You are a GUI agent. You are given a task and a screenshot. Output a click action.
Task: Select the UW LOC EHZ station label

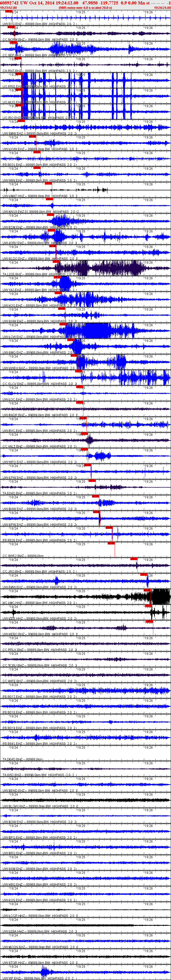click(x=40, y=400)
